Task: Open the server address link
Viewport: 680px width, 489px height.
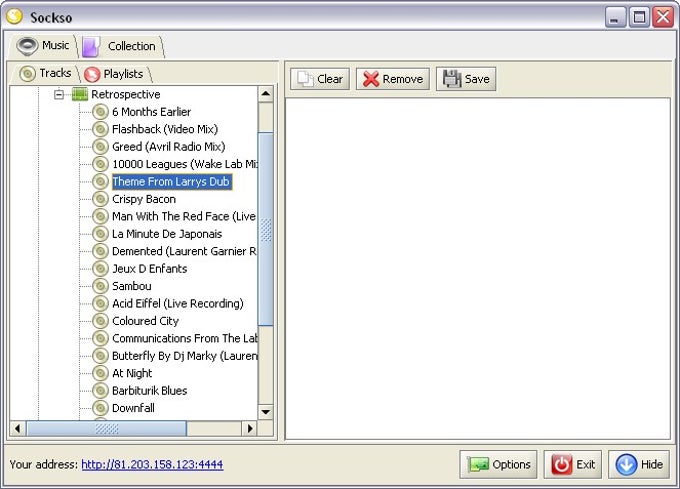Action: coord(152,464)
